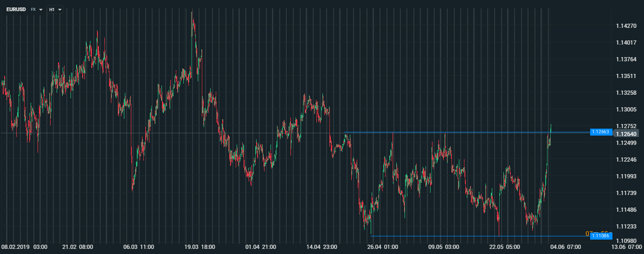Select the upper blue horizontal resistance line
Screen dimensions: 644x254
coord(464,132)
